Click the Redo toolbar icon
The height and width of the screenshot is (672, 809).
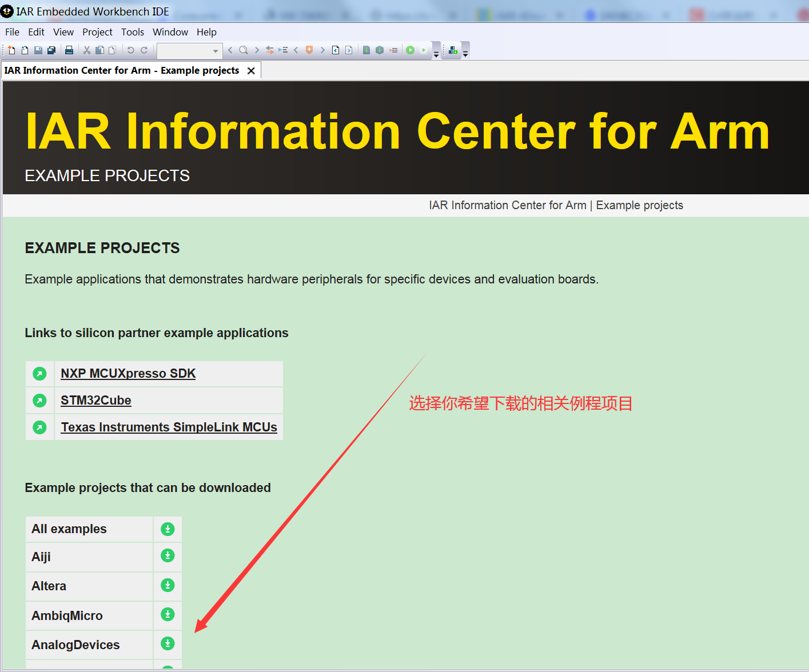point(144,50)
